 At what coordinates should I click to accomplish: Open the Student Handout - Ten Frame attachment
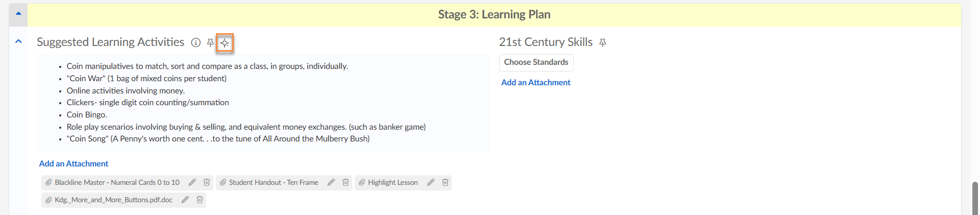click(x=273, y=182)
